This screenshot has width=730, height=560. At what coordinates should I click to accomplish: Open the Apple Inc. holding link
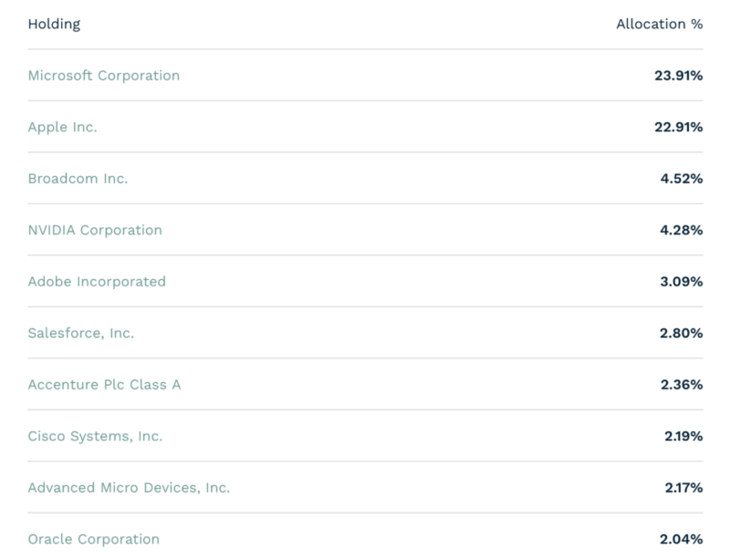pos(62,127)
